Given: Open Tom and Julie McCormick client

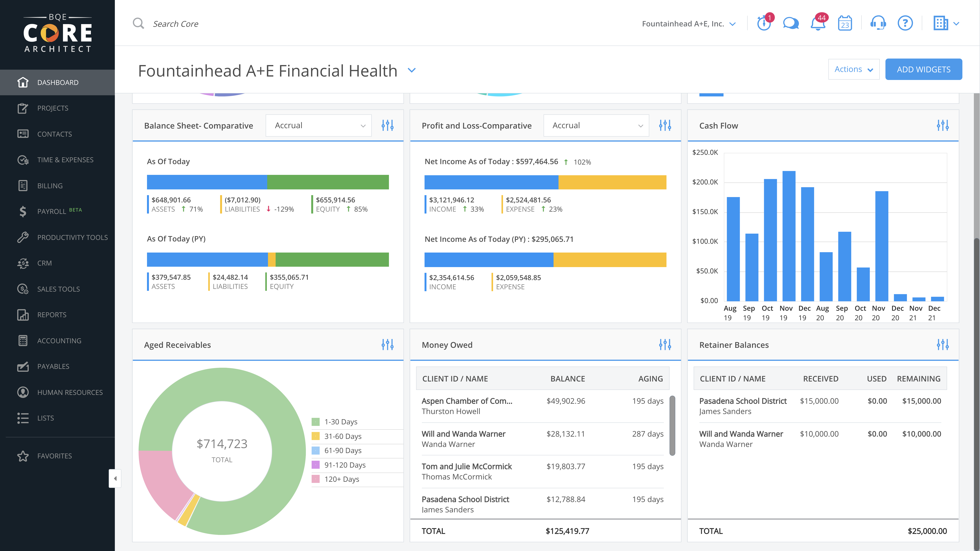Looking at the screenshot, I should click(x=467, y=466).
